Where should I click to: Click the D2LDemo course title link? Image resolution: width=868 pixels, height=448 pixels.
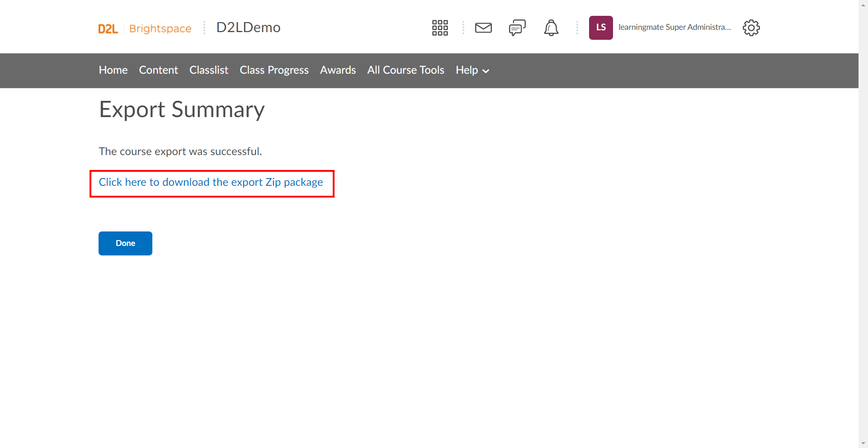click(248, 27)
